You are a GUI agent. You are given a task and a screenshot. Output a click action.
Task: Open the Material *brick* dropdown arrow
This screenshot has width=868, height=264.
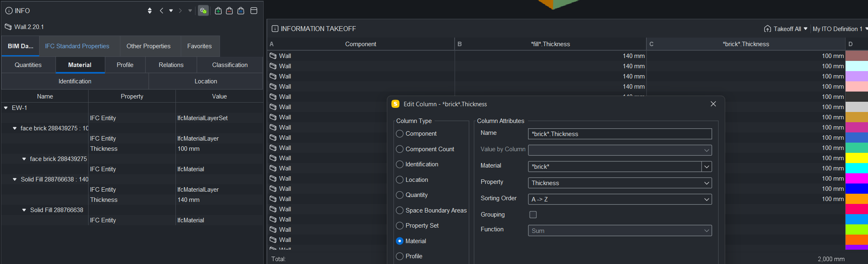[x=707, y=166]
